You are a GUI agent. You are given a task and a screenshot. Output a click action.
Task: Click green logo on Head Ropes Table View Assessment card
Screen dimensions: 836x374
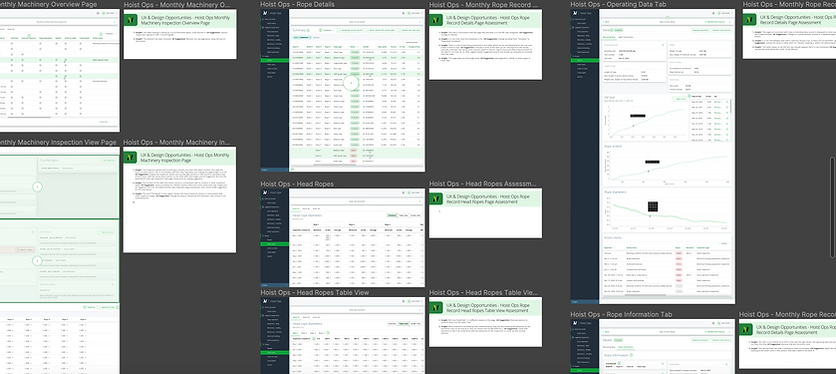436,308
